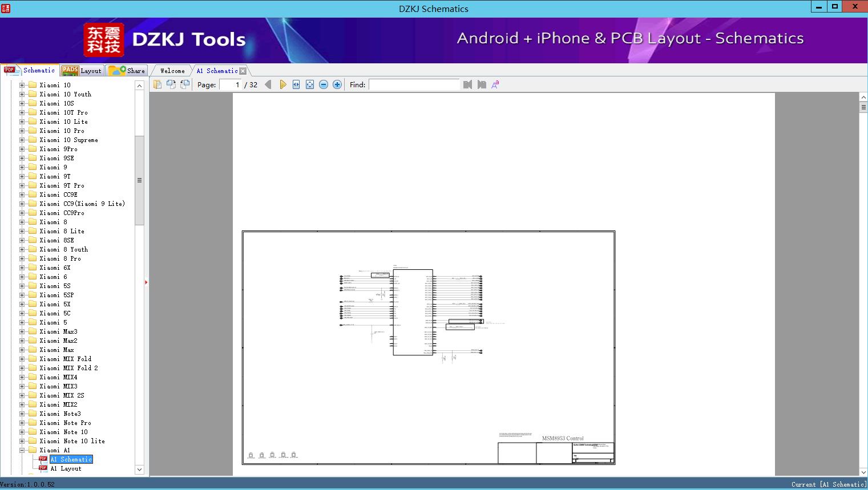Click the 'Version:1.0.0.52' status text
Viewport: 868px width, 490px height.
tap(27, 484)
